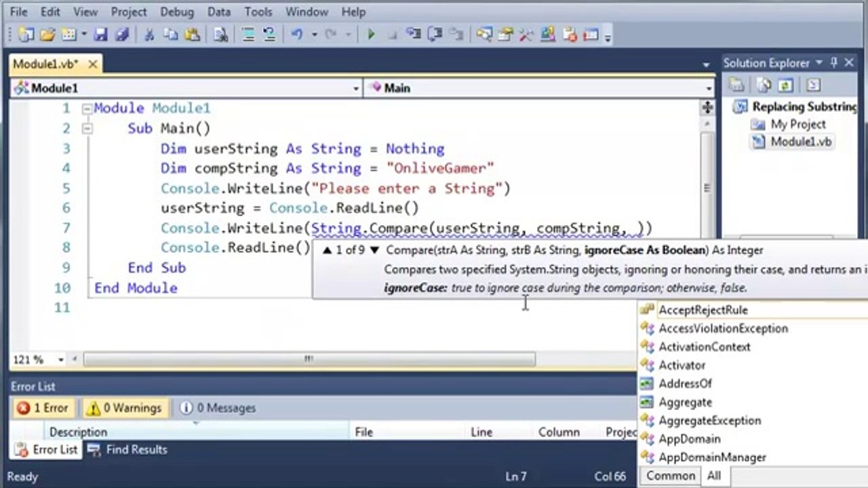Click the Step Over debug icon
Screen dimensions: 868x488
(435, 35)
